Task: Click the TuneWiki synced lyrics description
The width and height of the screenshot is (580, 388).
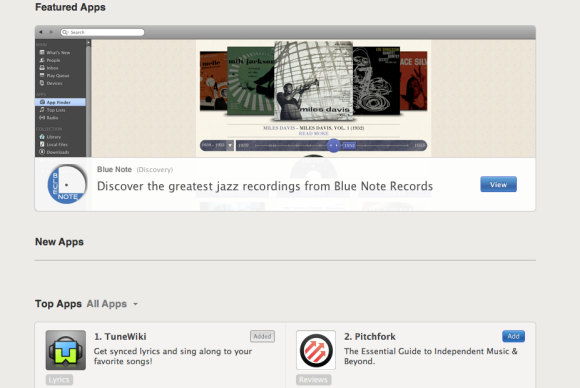Action: point(173,356)
